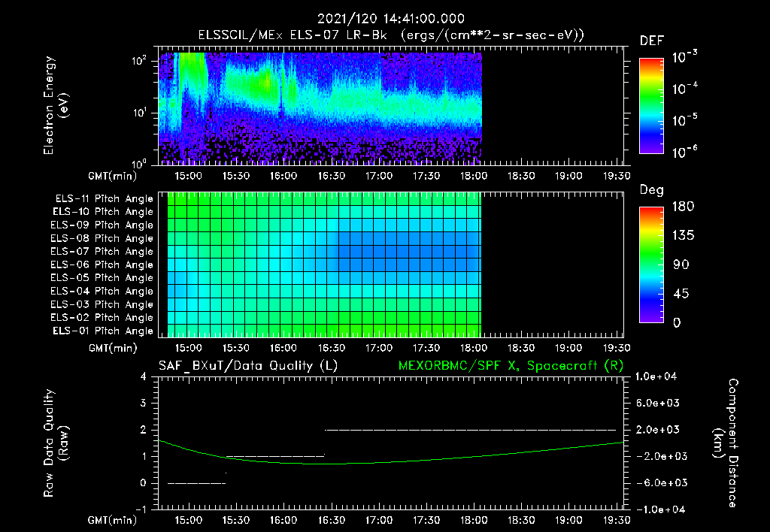This screenshot has height=532, width=770.
Task: Click the 10^2 energy axis tick label
Action: coord(139,62)
